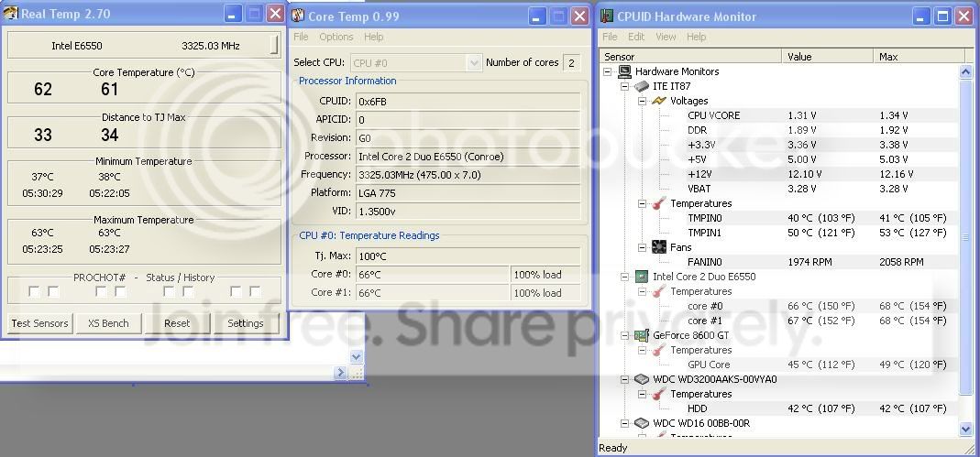This screenshot has width=980, height=457.
Task: Click the Fans icon in sensor tree
Action: coord(659,247)
